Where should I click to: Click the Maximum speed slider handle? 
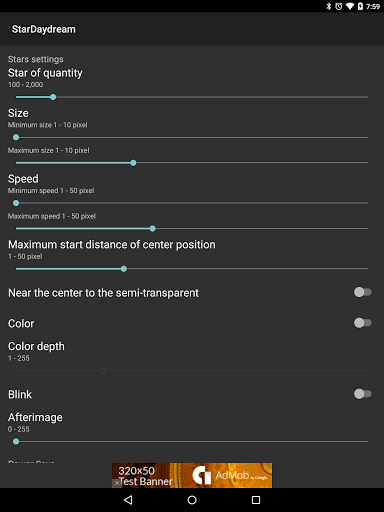click(x=152, y=229)
